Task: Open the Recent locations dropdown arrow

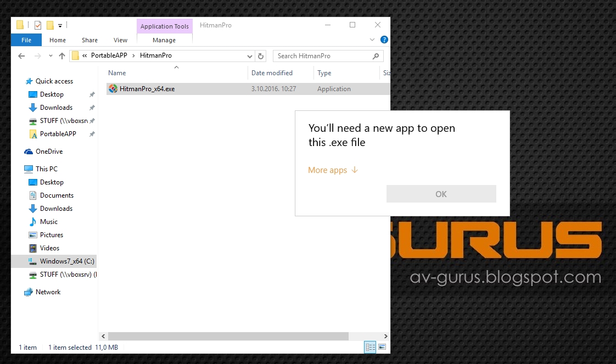Action: coord(51,56)
